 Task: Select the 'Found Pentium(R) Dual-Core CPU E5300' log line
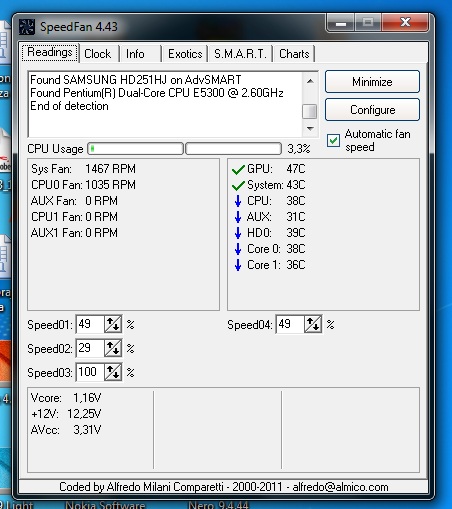point(157,93)
